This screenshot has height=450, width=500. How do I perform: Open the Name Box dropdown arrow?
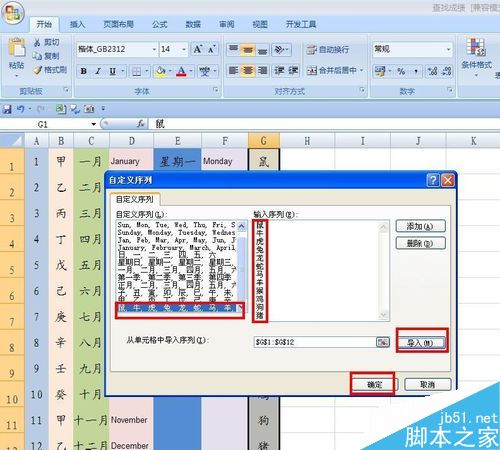click(x=94, y=124)
